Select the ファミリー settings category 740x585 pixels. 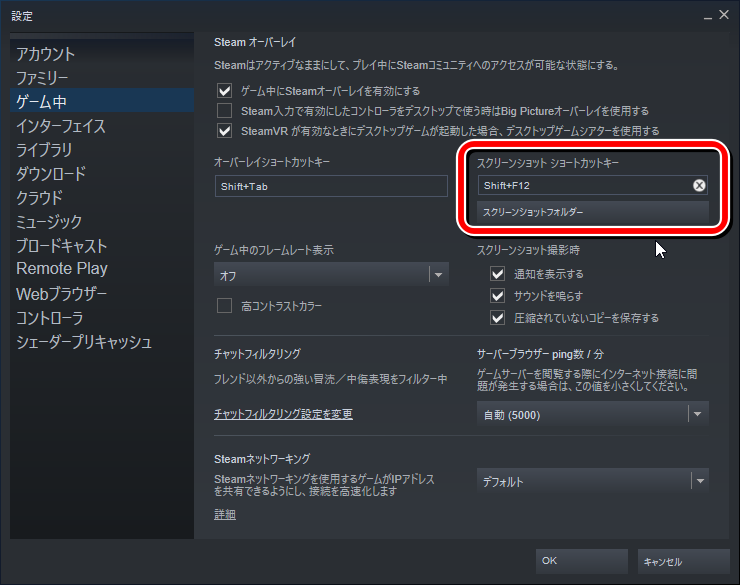(x=102, y=77)
